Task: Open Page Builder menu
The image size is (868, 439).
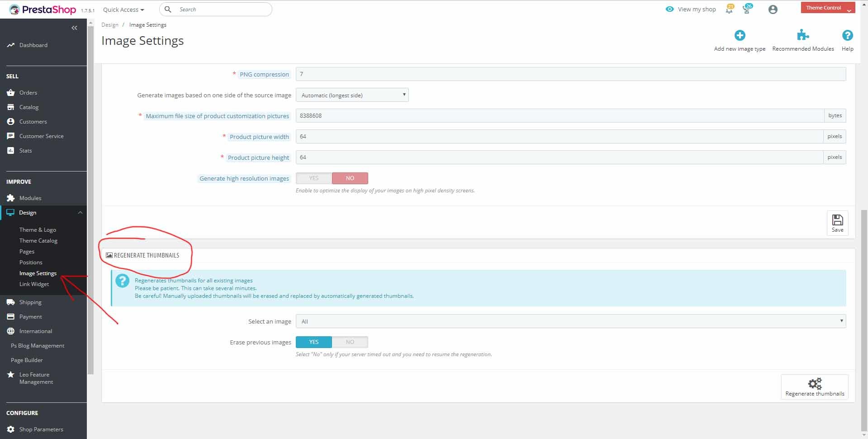Action: (27, 360)
